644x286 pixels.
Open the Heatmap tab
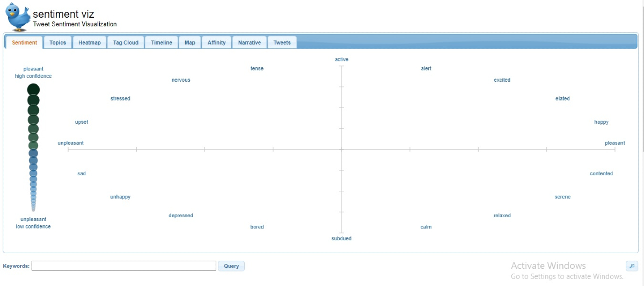point(90,42)
